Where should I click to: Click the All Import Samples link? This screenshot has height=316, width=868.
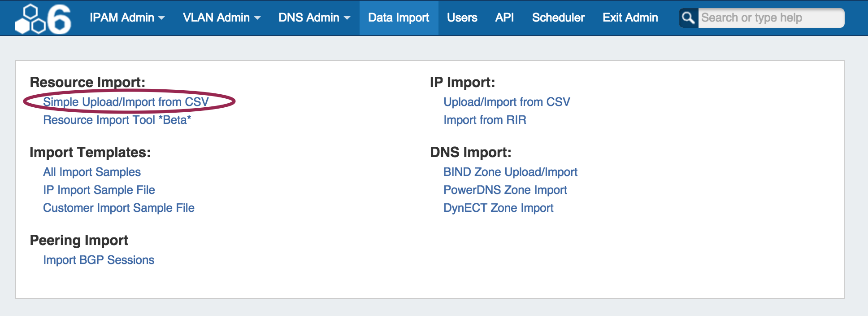pyautogui.click(x=92, y=172)
